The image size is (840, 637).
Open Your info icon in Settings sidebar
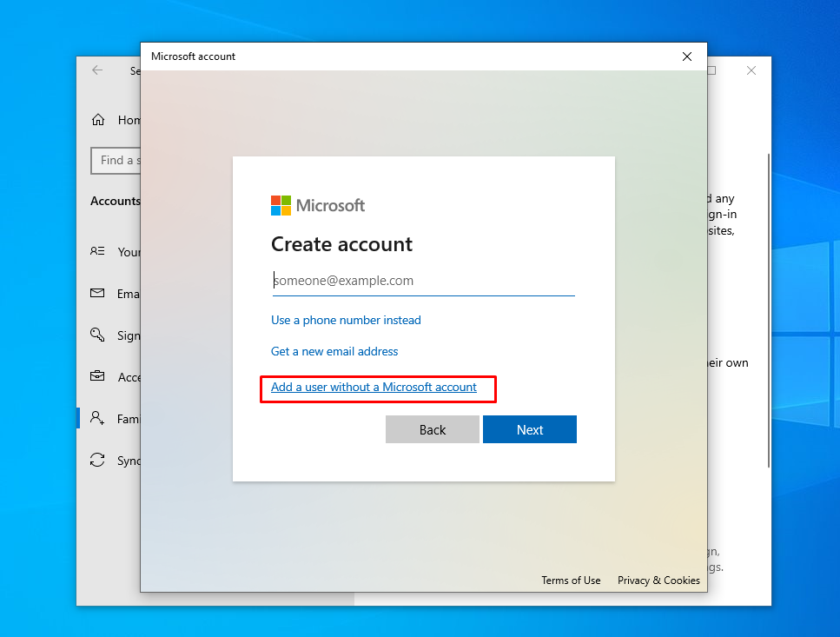[97, 251]
